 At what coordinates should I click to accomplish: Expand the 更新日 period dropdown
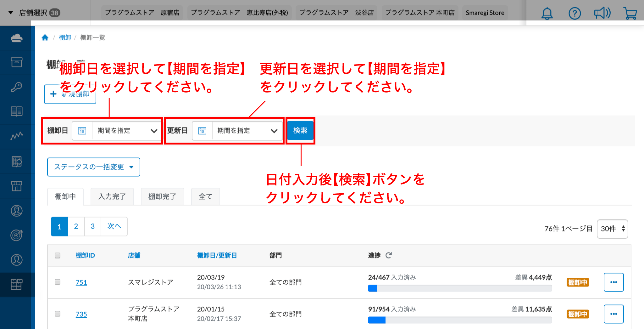246,131
